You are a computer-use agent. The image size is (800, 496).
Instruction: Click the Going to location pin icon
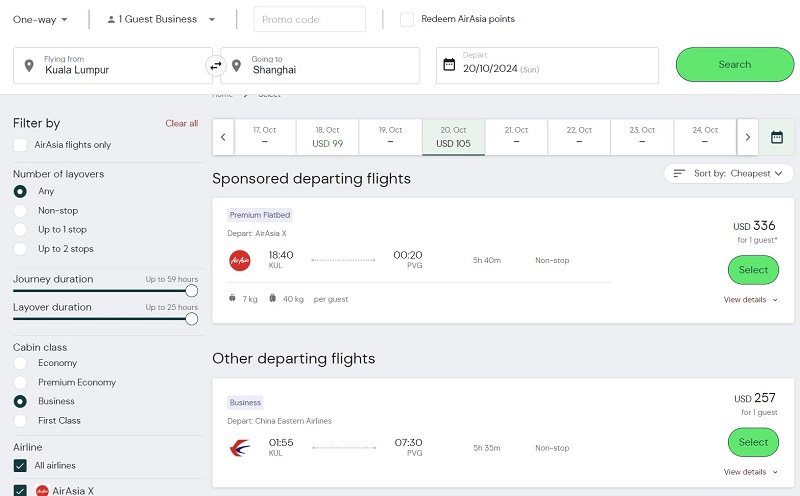tap(236, 65)
